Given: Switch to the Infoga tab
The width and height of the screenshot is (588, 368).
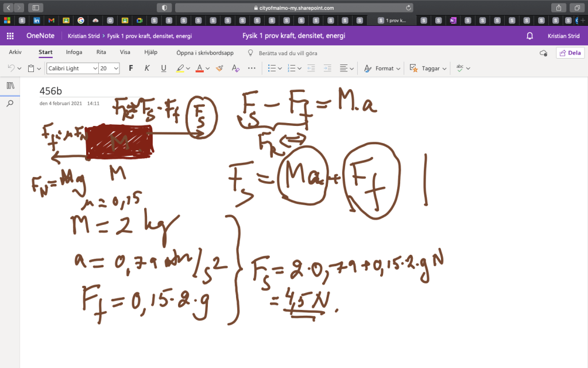Looking at the screenshot, I should click(73, 52).
